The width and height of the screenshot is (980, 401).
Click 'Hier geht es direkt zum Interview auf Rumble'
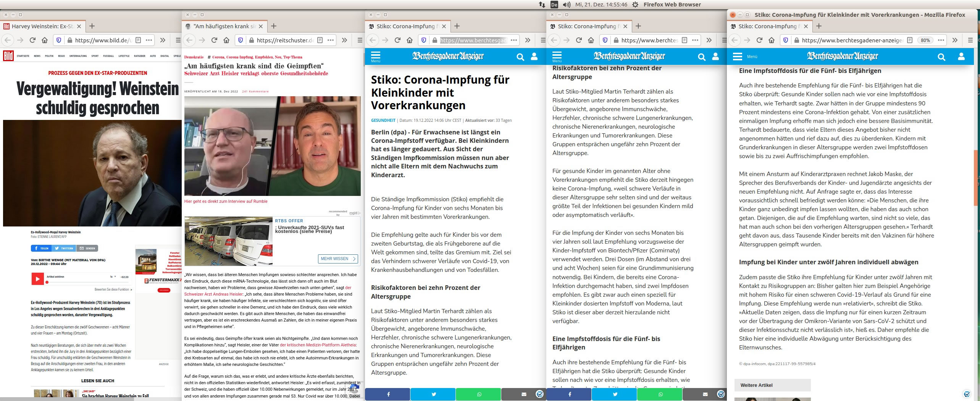click(x=226, y=201)
